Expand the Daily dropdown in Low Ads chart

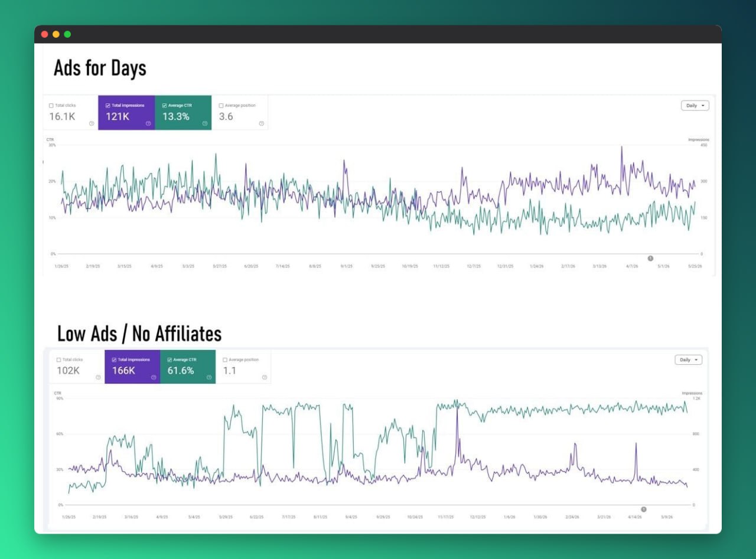[689, 359]
